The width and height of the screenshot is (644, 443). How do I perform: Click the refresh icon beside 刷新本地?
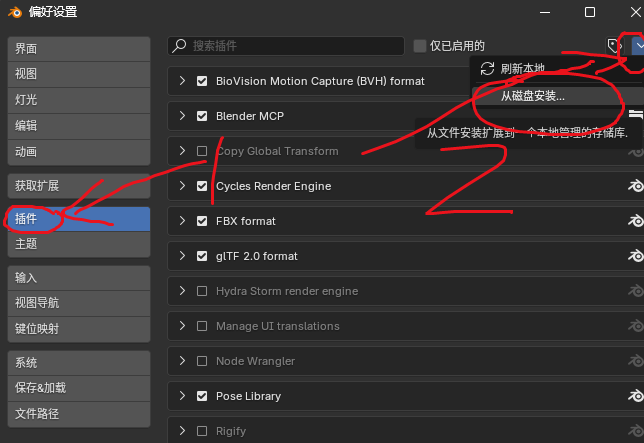pyautogui.click(x=487, y=69)
